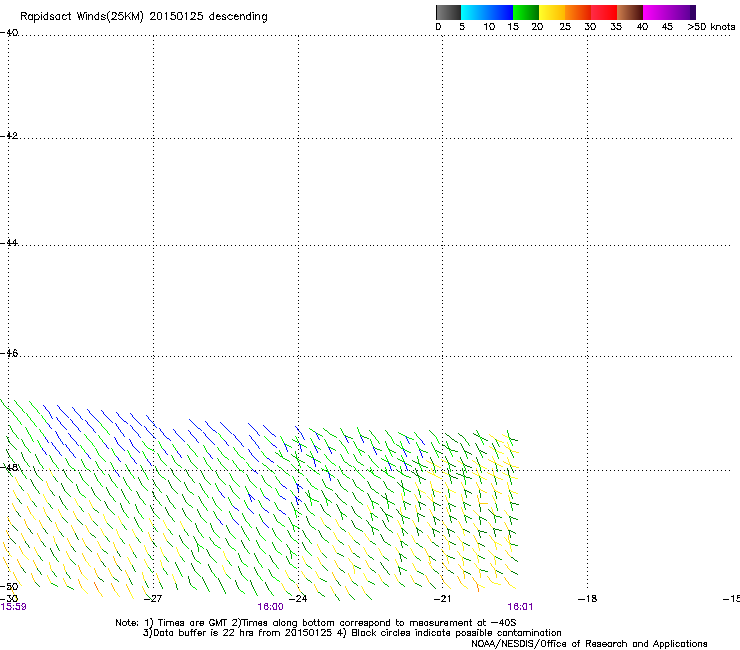Screen dimensions: 740x650
Task: Click the cyan-to-blue 5-15 knots color band
Action: pos(487,12)
